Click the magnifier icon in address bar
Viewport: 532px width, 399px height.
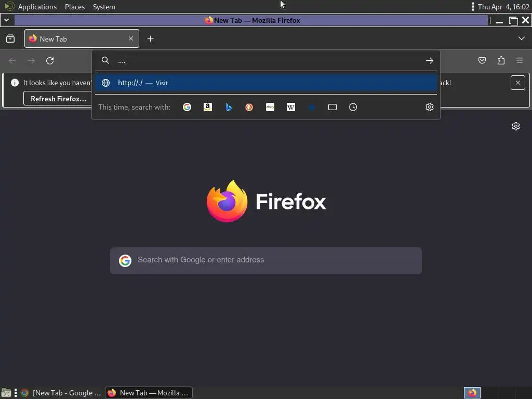(105, 60)
